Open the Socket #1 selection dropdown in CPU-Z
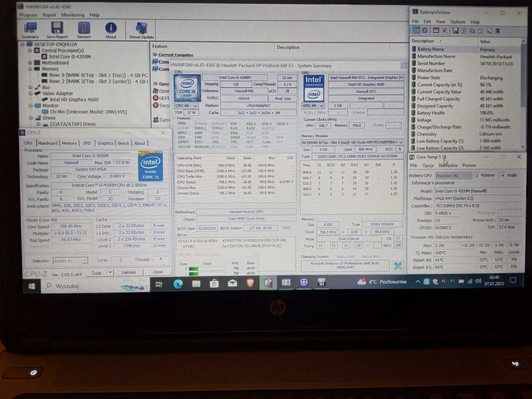The width and height of the screenshot is (532, 399). click(x=70, y=260)
